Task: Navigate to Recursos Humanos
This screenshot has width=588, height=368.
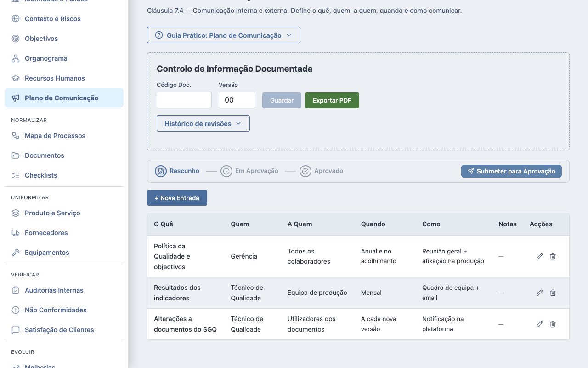Action: click(x=64, y=78)
